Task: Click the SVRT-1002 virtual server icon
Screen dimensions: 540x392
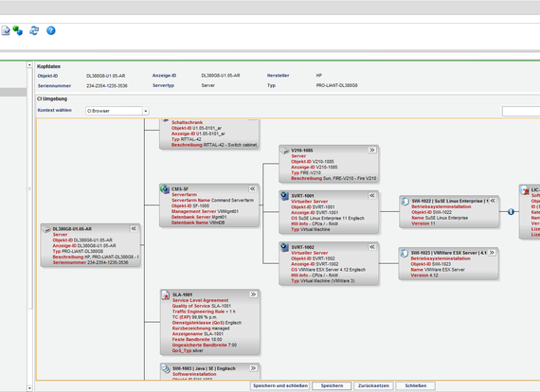Action: pyautogui.click(x=284, y=247)
